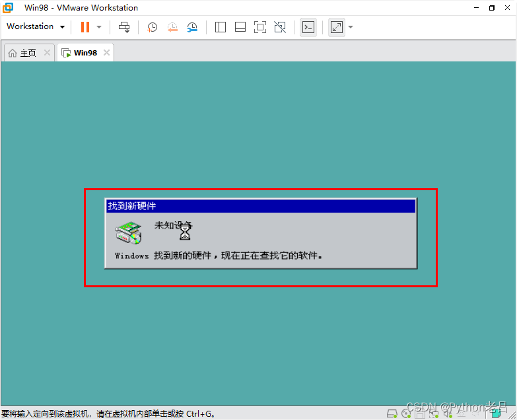517x420 pixels.
Task: Open the Workstation menu
Action: (x=36, y=26)
